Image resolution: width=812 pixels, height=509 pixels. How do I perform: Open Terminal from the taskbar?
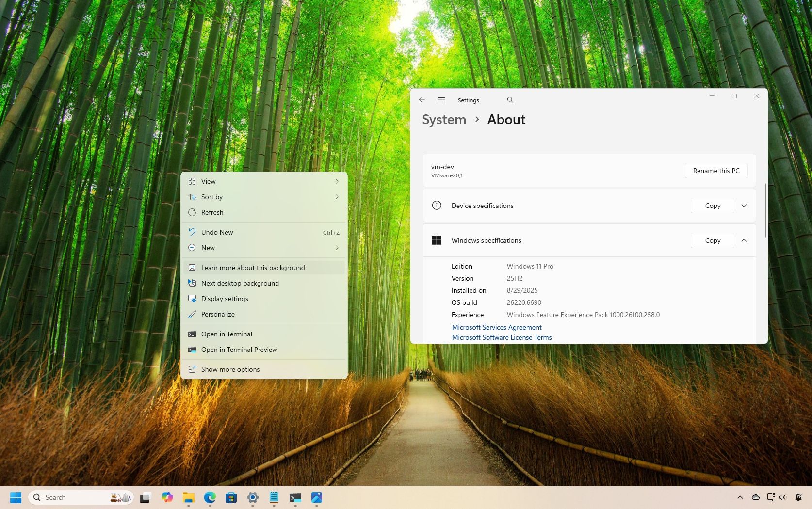pos(295,497)
